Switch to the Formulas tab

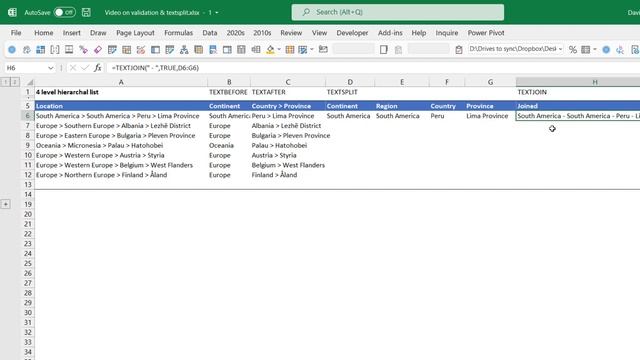pos(178,33)
